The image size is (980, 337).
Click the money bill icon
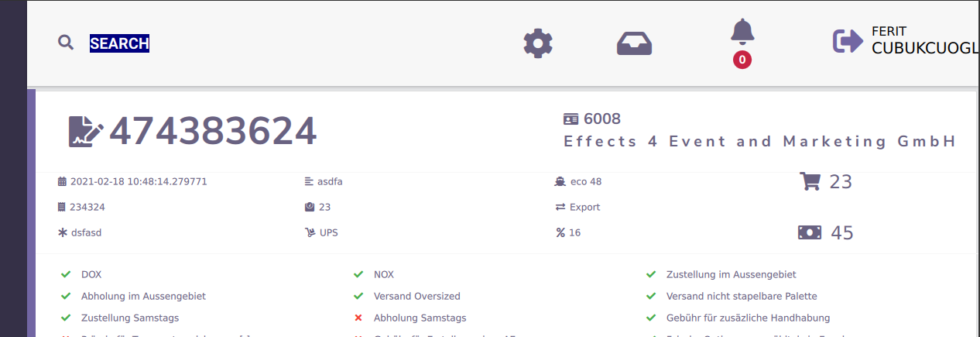(x=810, y=232)
